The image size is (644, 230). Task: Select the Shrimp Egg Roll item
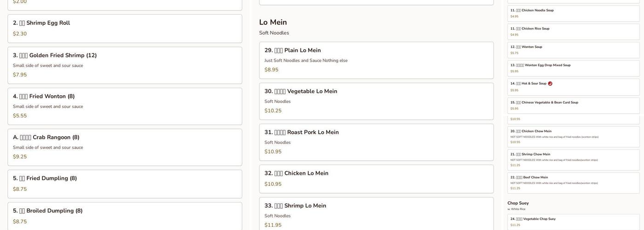click(x=125, y=29)
